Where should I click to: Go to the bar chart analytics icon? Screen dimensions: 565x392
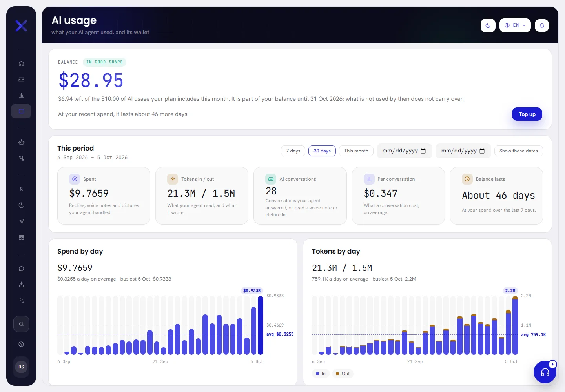coord(21,95)
